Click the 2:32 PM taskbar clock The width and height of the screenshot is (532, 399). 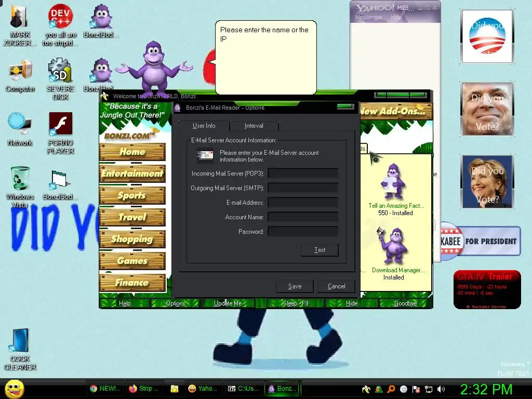(486, 390)
